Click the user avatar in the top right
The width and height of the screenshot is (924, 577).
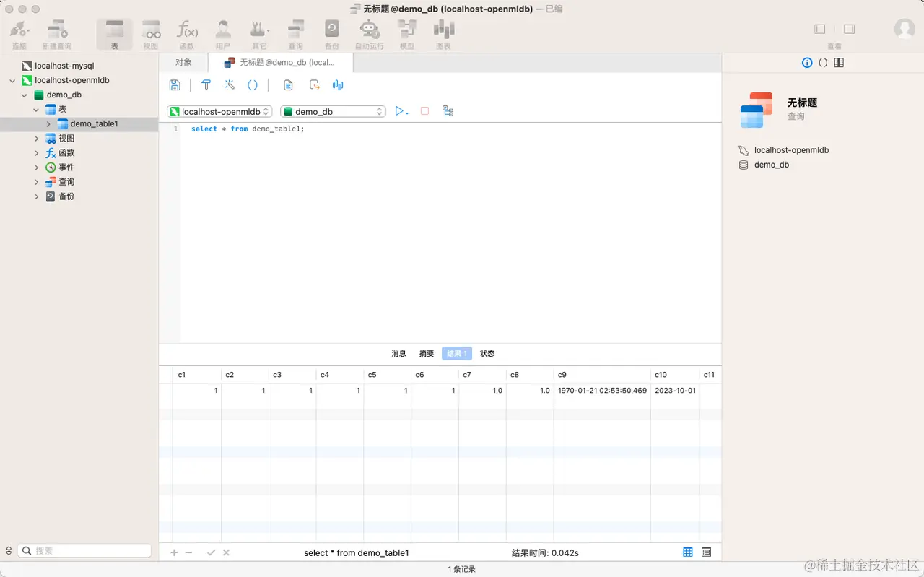905,29
